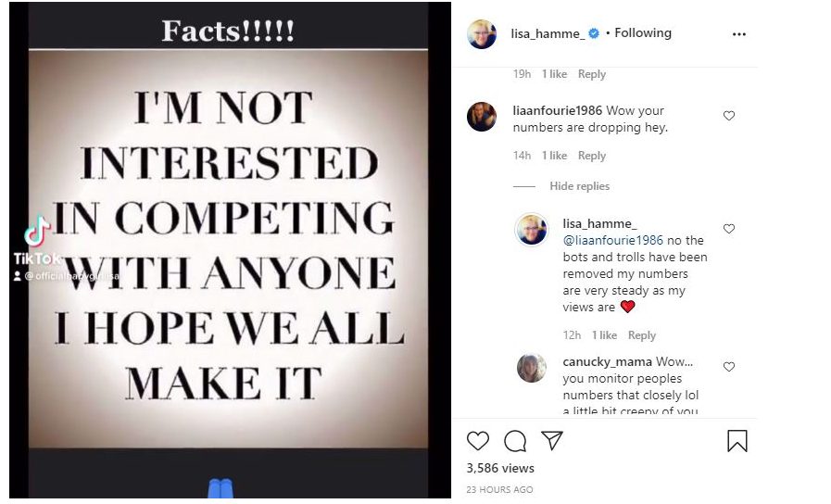
Task: Save post with the bookmark icon
Action: (737, 441)
